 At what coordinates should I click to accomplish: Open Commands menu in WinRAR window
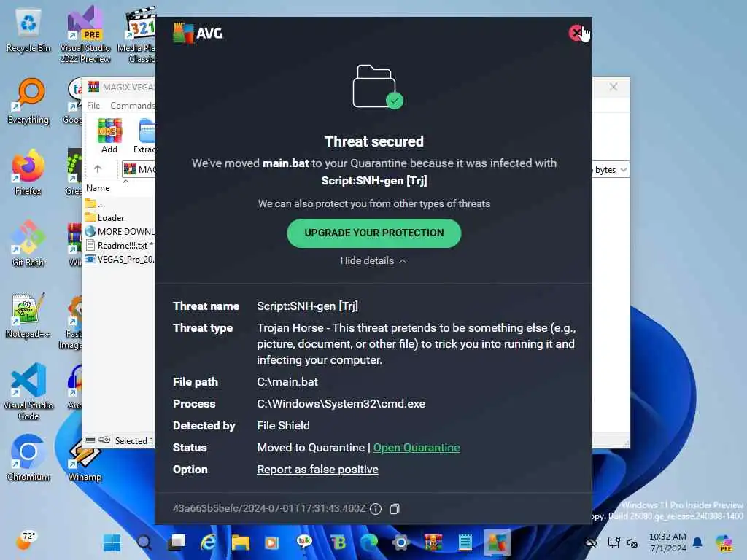pos(132,105)
